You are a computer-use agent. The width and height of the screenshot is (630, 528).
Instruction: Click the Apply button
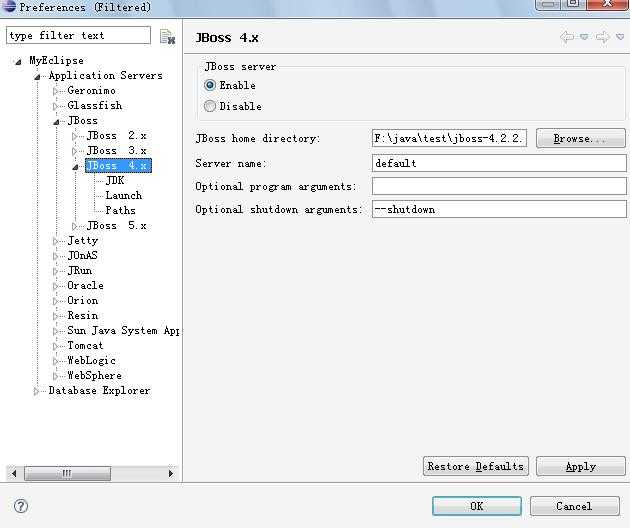[581, 467]
